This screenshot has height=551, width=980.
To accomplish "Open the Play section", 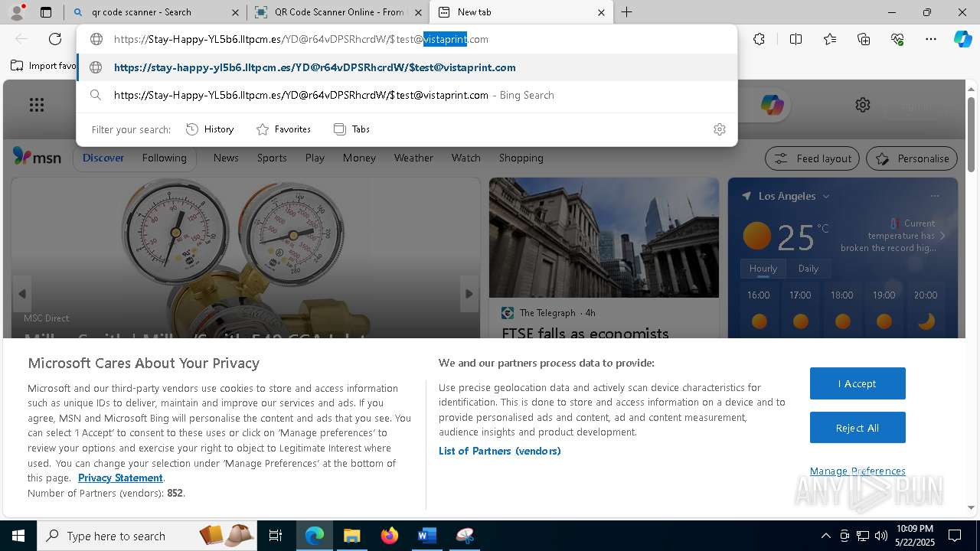I will pyautogui.click(x=315, y=158).
